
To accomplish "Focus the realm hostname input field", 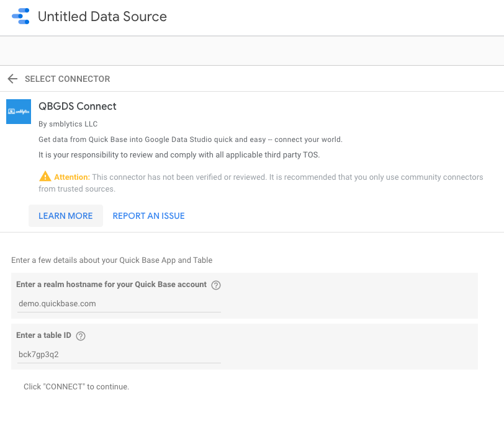I will (119, 304).
